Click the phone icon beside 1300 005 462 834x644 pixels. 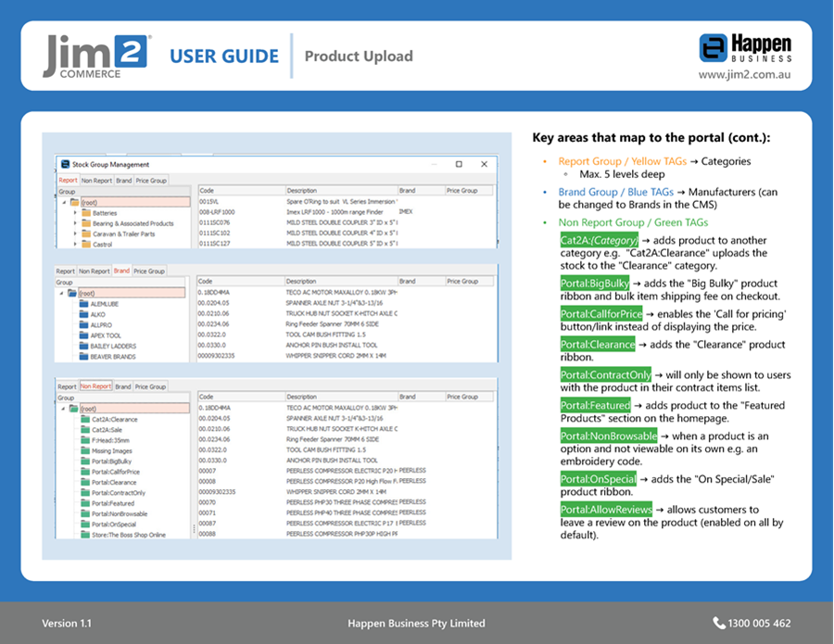point(718,623)
